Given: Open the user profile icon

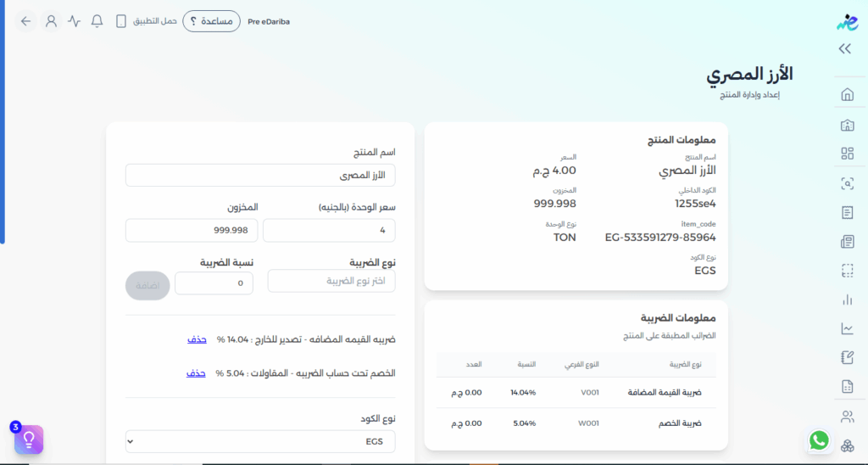Looking at the screenshot, I should pos(51,21).
